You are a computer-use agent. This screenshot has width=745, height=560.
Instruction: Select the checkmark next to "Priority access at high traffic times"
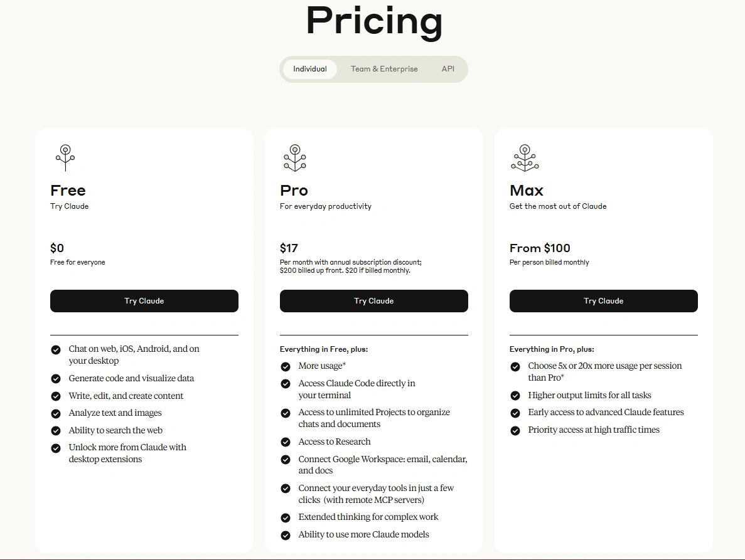coord(515,430)
